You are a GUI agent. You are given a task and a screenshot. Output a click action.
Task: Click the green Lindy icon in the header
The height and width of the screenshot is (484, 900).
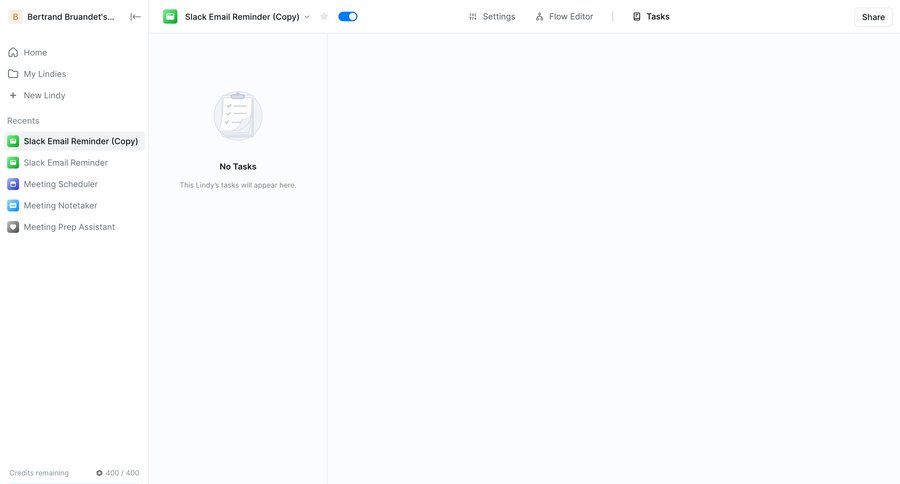(170, 17)
